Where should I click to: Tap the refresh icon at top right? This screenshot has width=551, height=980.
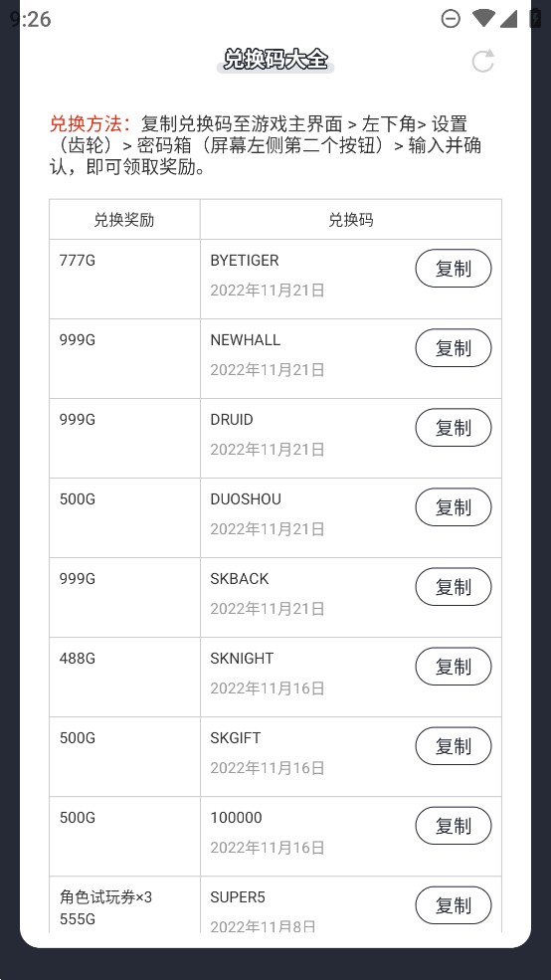482,61
